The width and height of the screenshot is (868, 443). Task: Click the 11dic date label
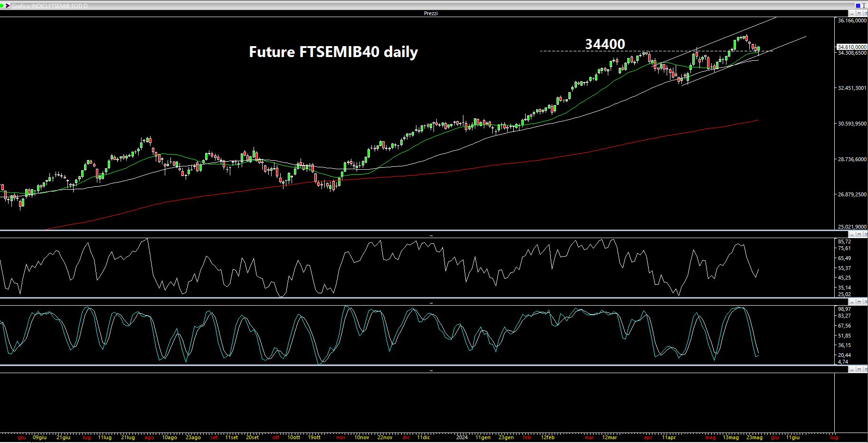[424, 437]
